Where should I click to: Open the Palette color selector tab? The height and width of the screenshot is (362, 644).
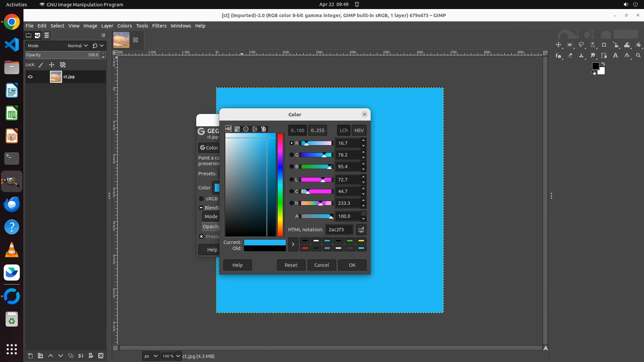[264, 129]
